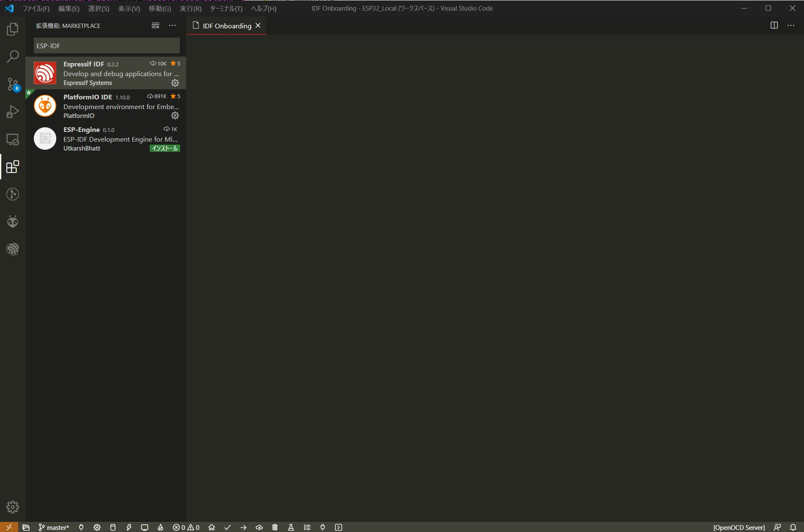
Task: Click the full clean cylinder status icon
Action: pyautogui.click(x=113, y=527)
